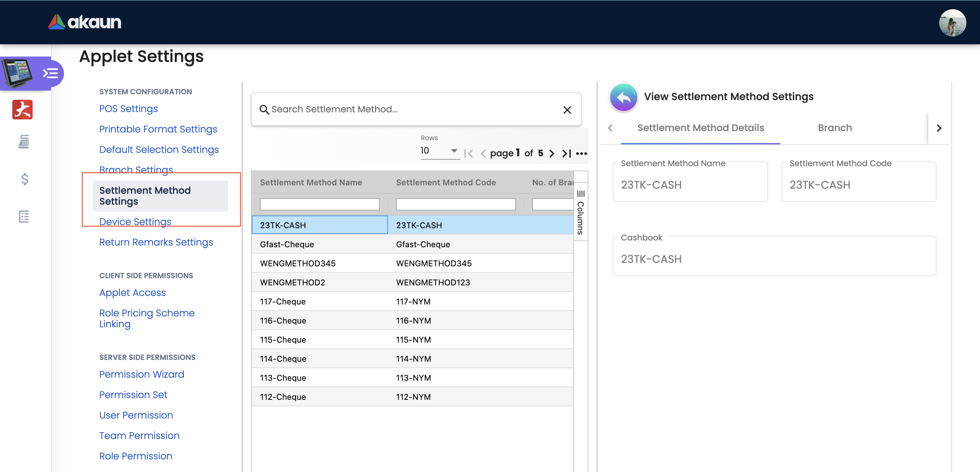Click the red running-figure app icon in sidebar
980x472 pixels.
point(22,110)
